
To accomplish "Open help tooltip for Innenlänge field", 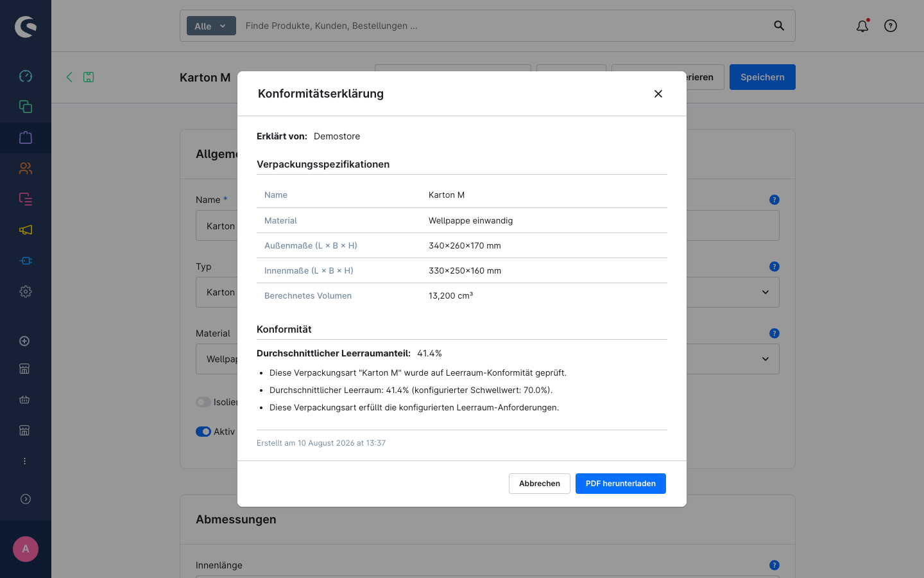I will coord(774,565).
